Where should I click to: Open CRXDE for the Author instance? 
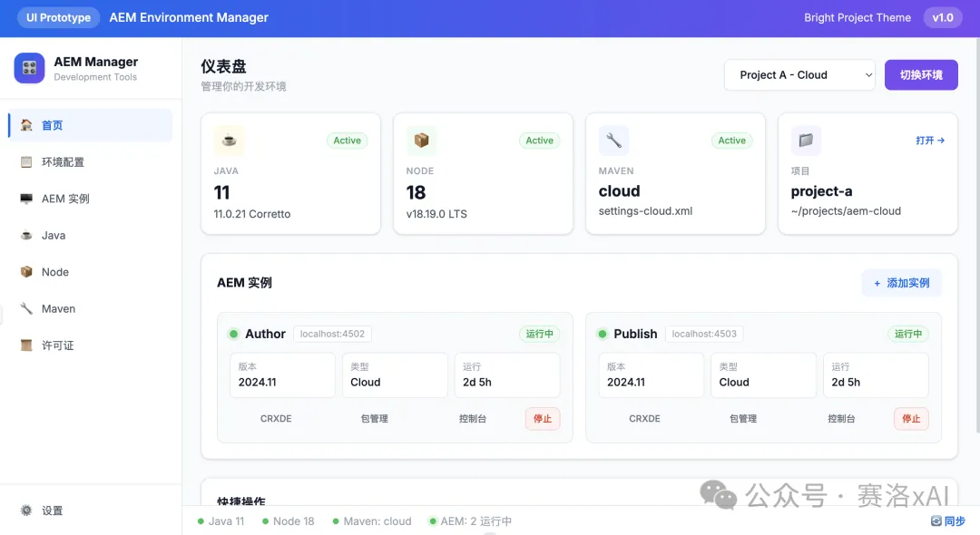(x=276, y=419)
